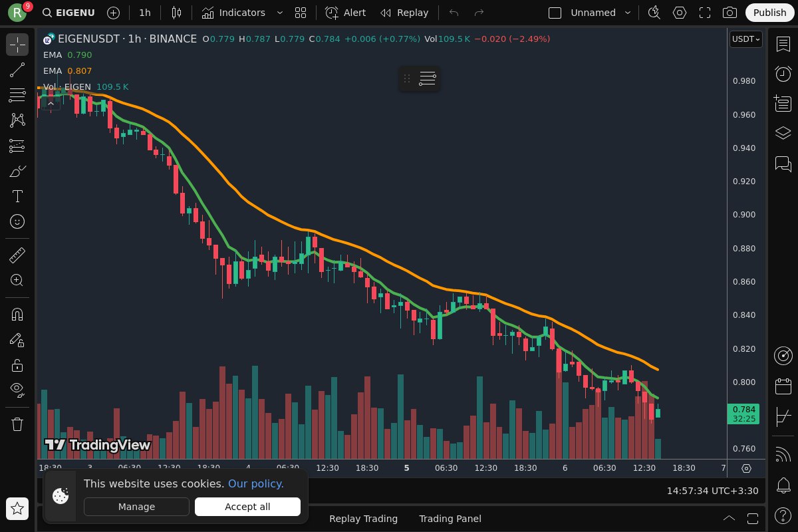Screen dimensions: 798x532
Task: Take a chart snapshot camera icon
Action: [x=730, y=13]
